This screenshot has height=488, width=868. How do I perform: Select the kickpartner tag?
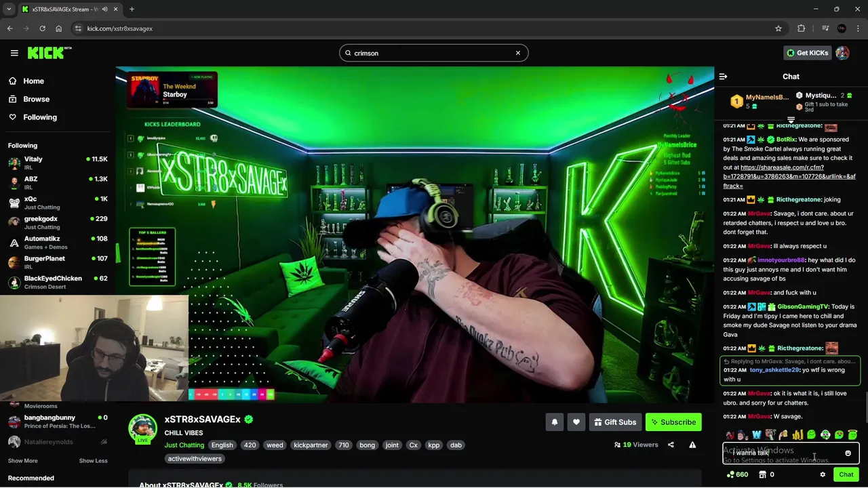point(311,445)
